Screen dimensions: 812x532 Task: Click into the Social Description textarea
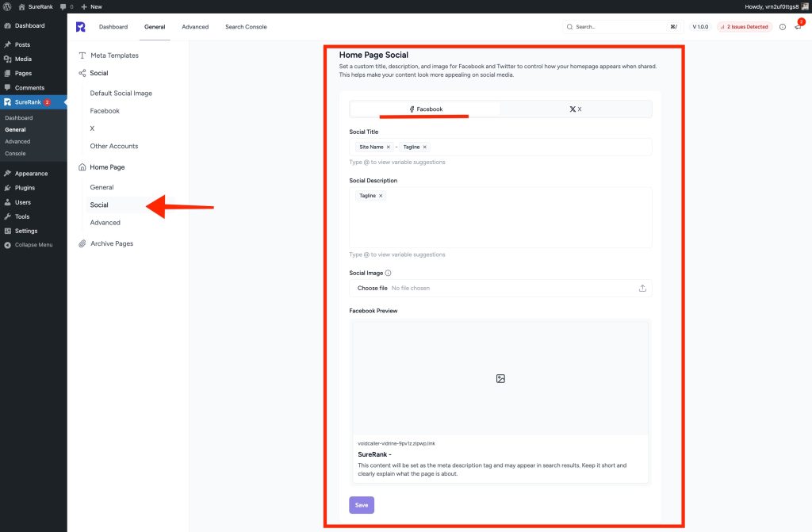500,217
